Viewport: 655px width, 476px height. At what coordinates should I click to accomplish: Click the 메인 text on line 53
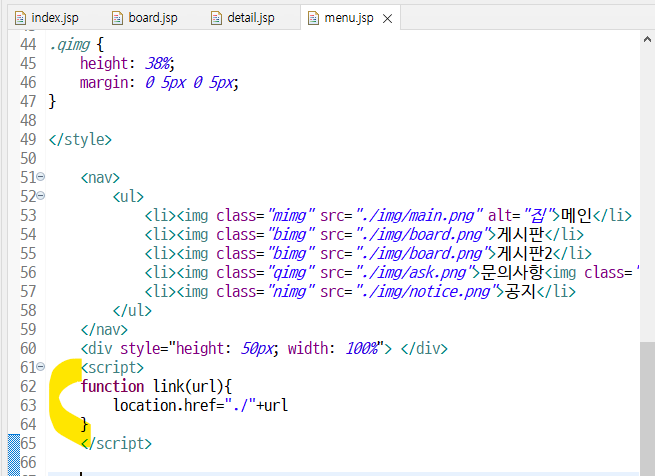point(576,215)
